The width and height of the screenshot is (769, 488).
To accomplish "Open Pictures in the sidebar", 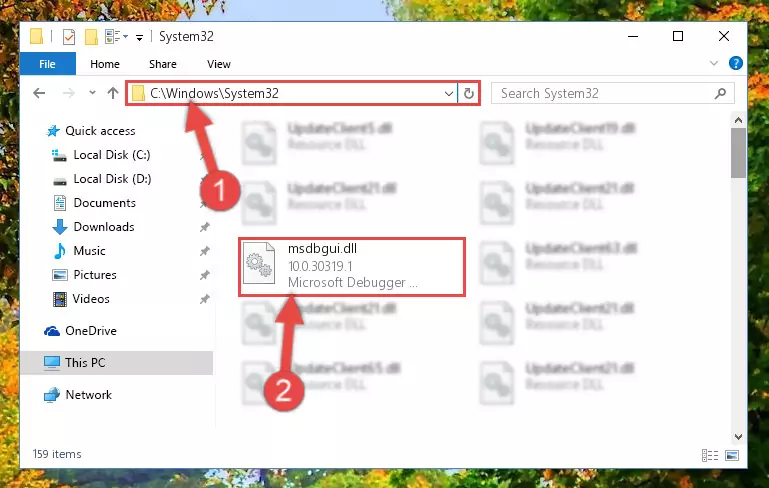I will (x=95, y=275).
